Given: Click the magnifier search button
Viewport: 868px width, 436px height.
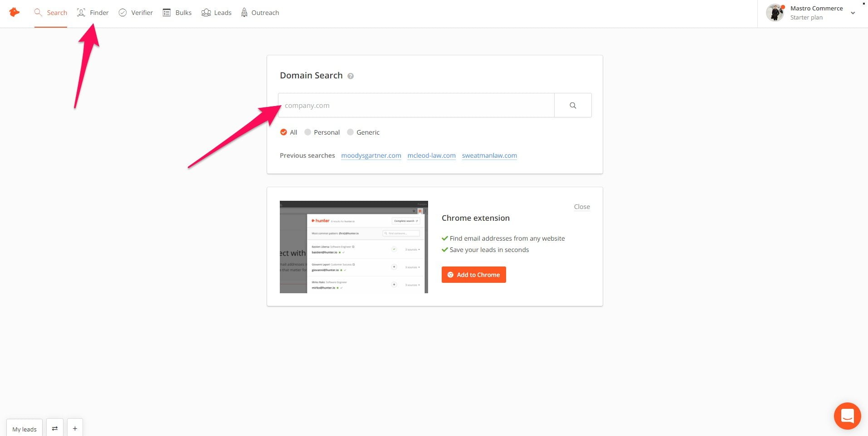Looking at the screenshot, I should tap(573, 105).
